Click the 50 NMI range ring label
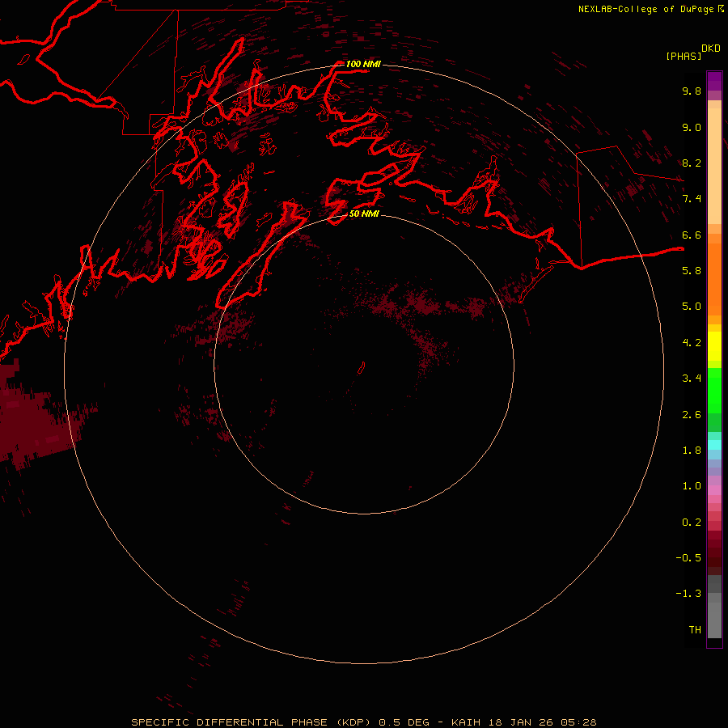Screen dimensions: 728x728 (364, 214)
